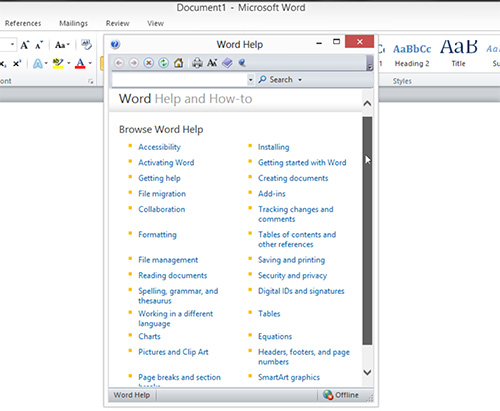Click Shrink Font icon in Word ribbon
The width and height of the screenshot is (500, 411).
click(39, 45)
